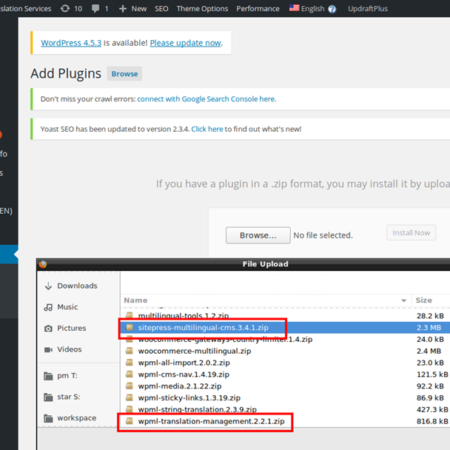
Task: Select multilingual-tools.1.2.zip file name
Action: [183, 315]
